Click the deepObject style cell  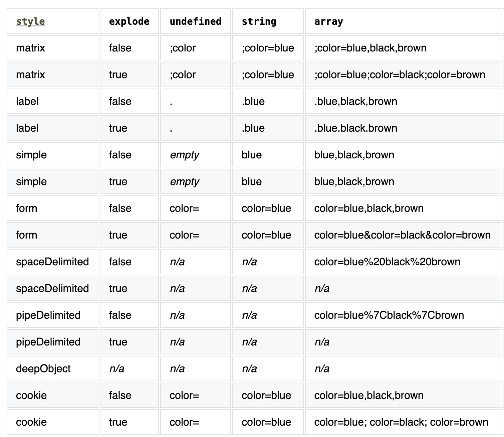(x=43, y=369)
